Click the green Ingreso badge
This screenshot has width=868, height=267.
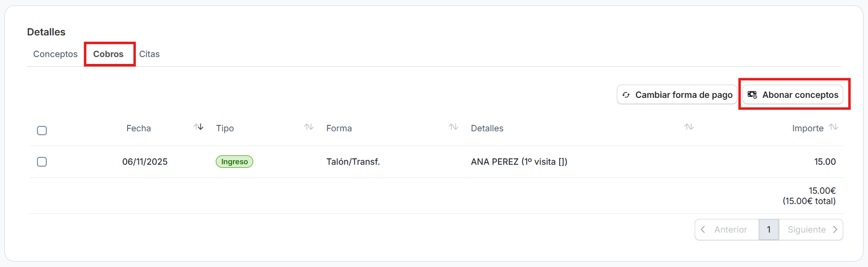coord(234,162)
